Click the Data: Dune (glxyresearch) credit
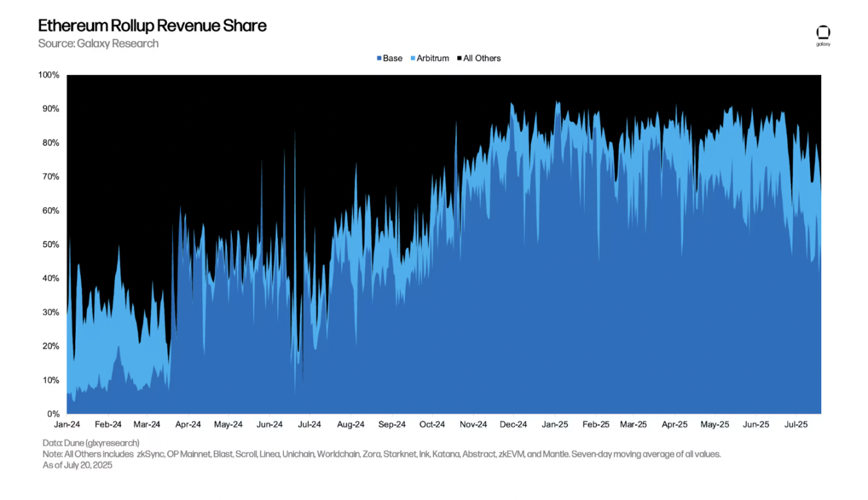868x500 pixels. coord(91,443)
